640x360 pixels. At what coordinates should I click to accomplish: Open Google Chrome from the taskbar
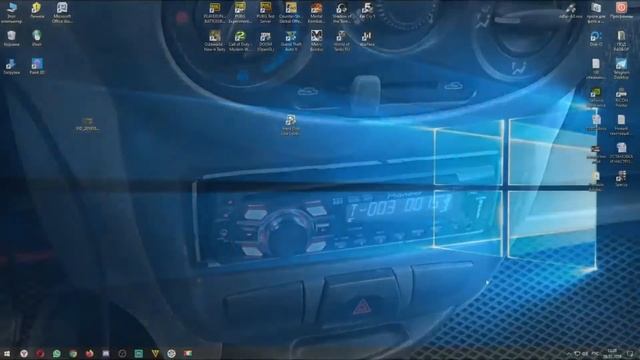(x=73, y=353)
